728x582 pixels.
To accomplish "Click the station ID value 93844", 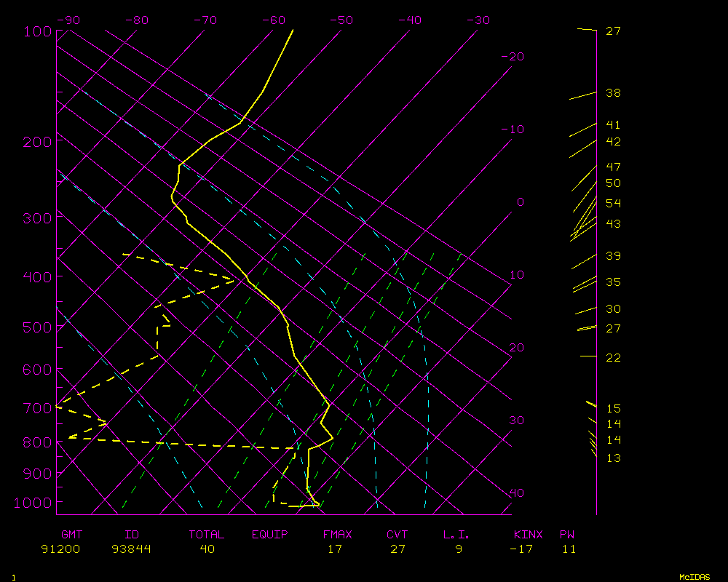I will (x=131, y=549).
